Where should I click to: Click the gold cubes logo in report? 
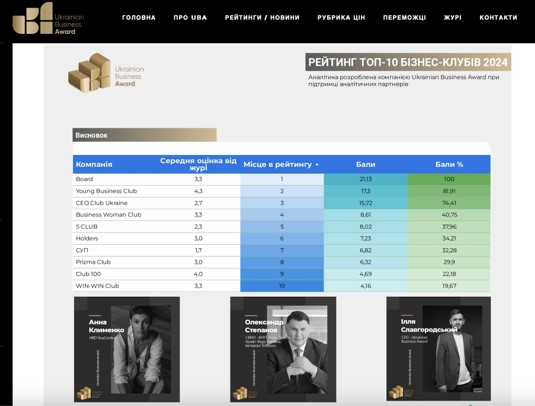(90, 73)
